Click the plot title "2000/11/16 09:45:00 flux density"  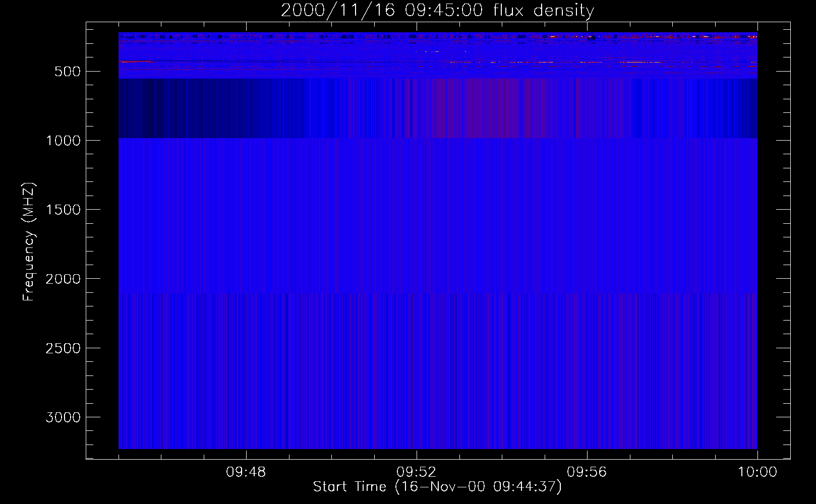point(437,11)
